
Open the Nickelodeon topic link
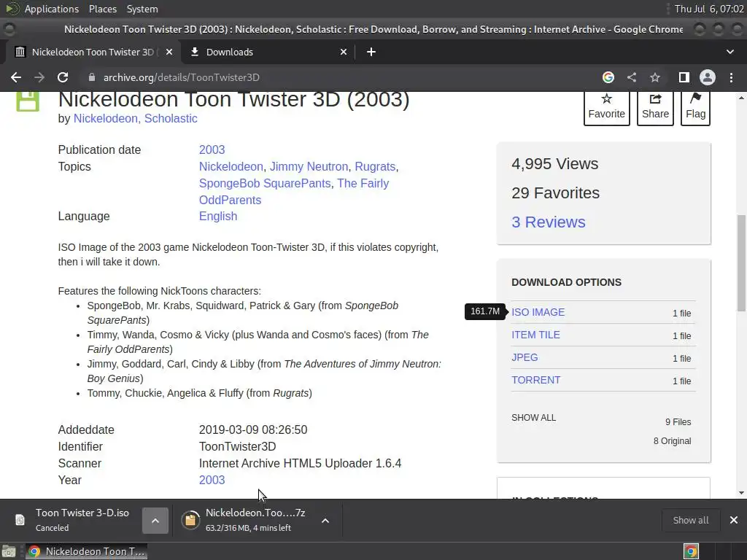point(231,167)
